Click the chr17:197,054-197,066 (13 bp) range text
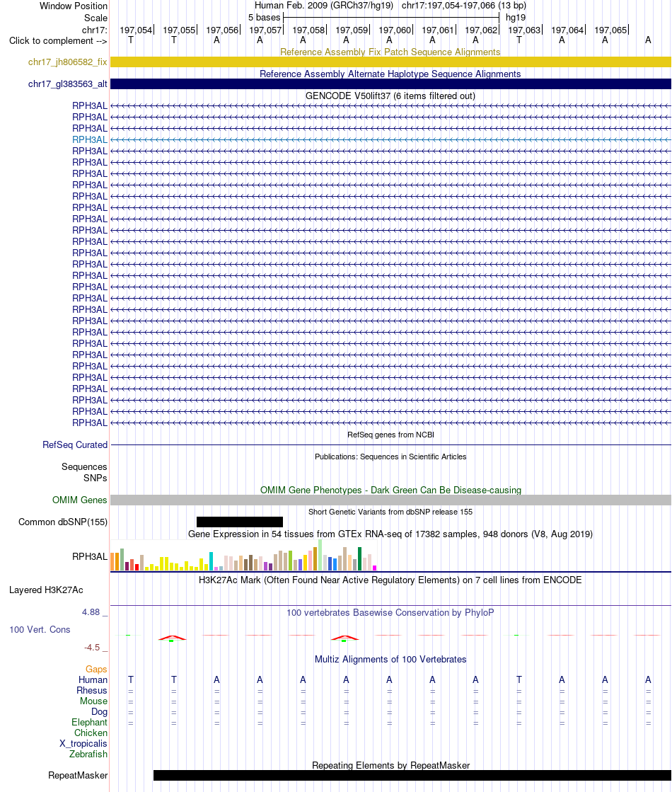Viewport: 672px width, 792px height. point(464,6)
